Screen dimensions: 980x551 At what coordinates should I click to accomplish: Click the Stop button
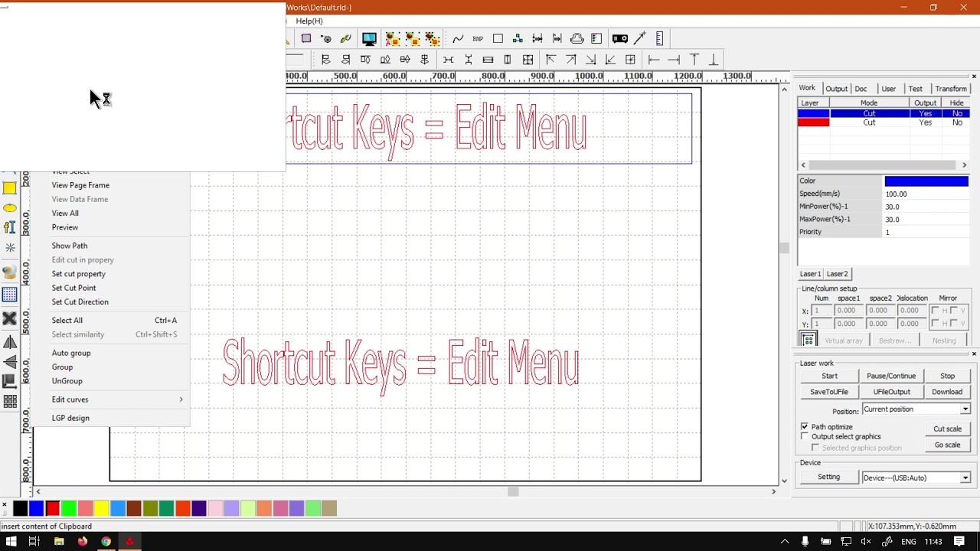pos(947,376)
